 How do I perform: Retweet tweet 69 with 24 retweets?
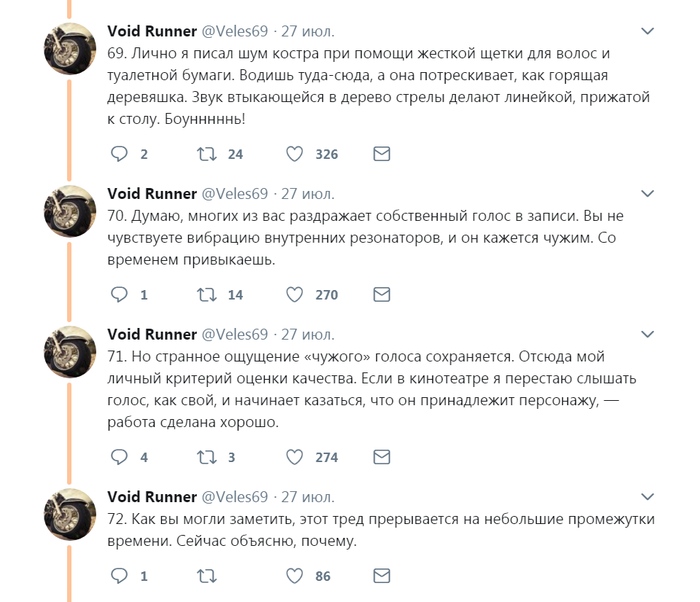(x=207, y=154)
